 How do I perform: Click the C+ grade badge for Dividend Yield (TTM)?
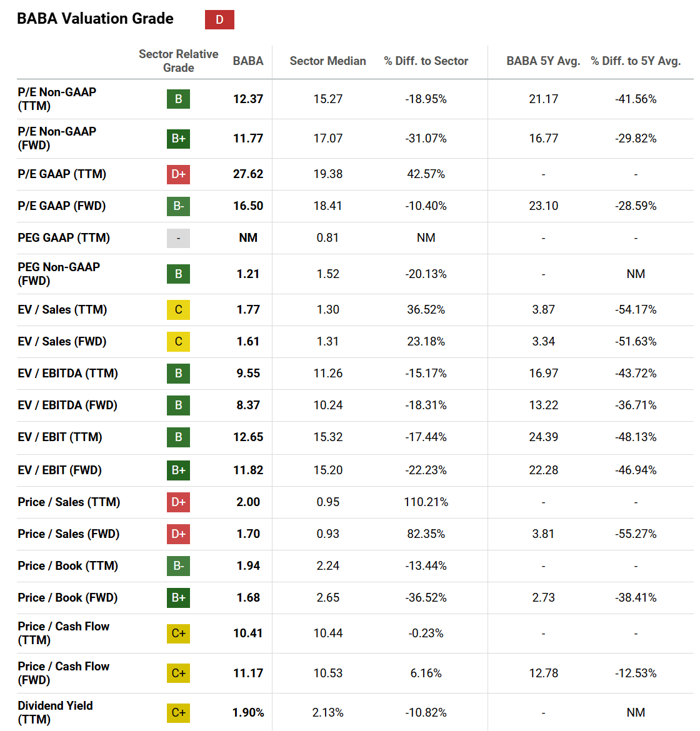tap(178, 713)
